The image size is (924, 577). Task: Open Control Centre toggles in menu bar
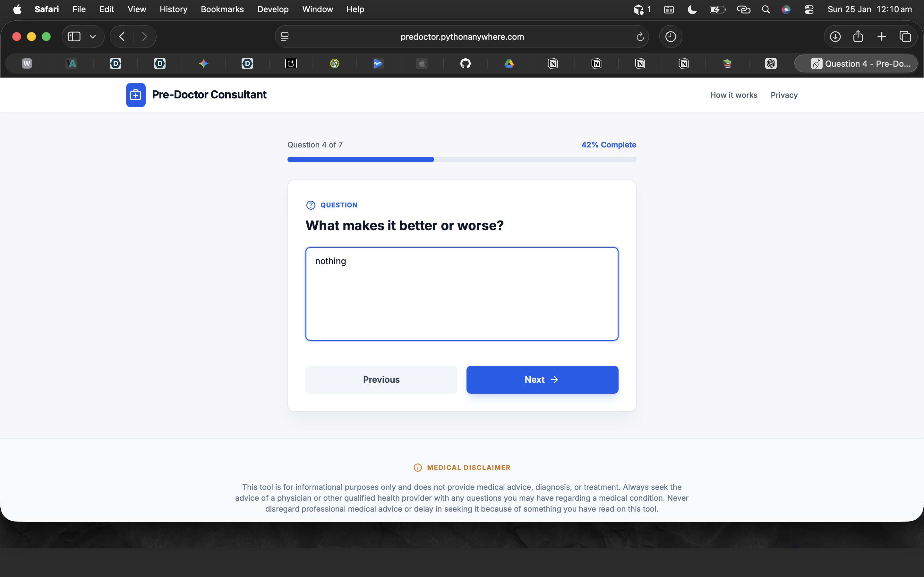point(809,9)
